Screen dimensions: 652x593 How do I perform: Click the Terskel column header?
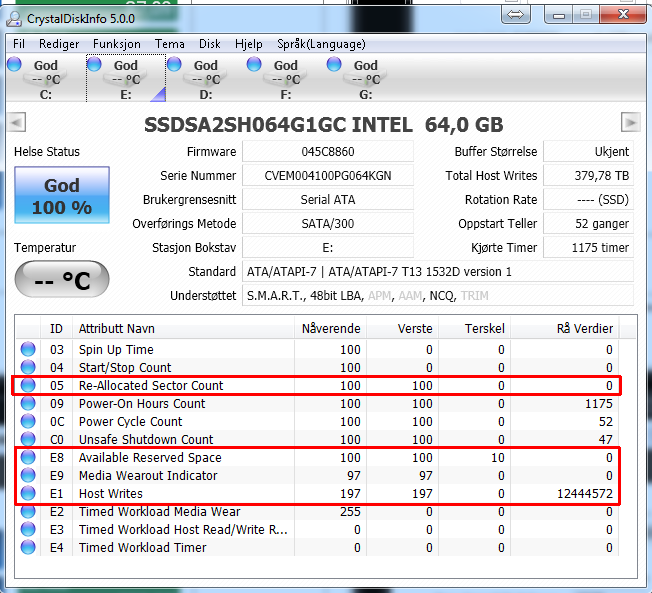coord(475,329)
